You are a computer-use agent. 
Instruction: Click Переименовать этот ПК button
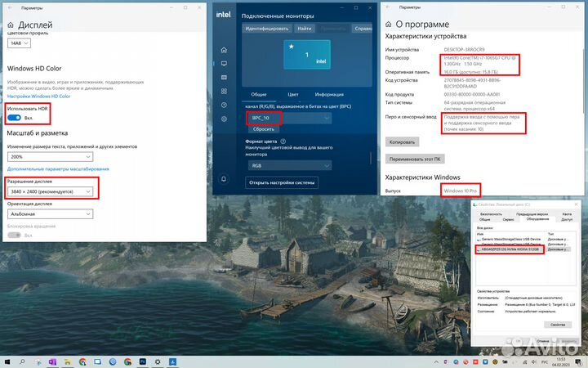[x=415, y=159]
